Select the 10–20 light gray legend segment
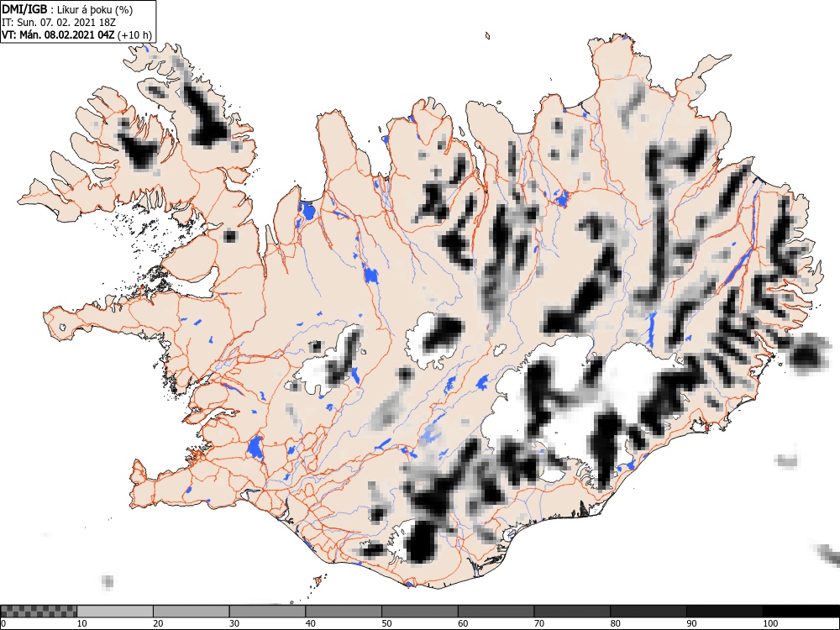This screenshot has width=840, height=630. (115, 612)
